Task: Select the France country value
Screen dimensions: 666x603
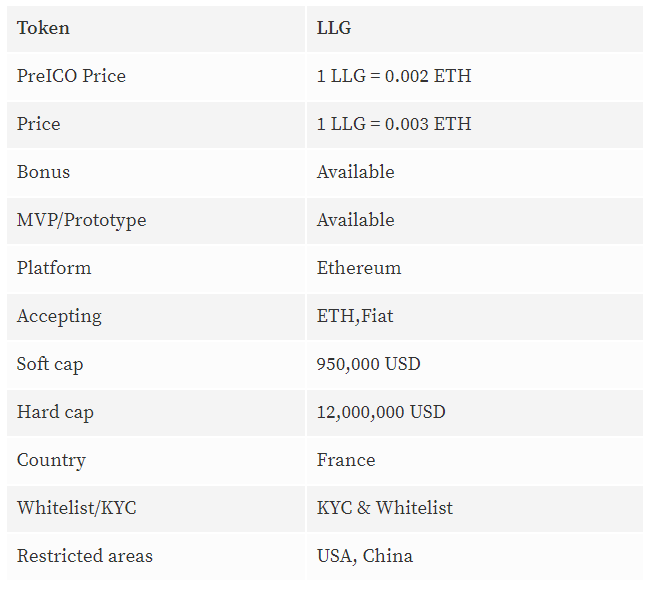Action: [346, 460]
